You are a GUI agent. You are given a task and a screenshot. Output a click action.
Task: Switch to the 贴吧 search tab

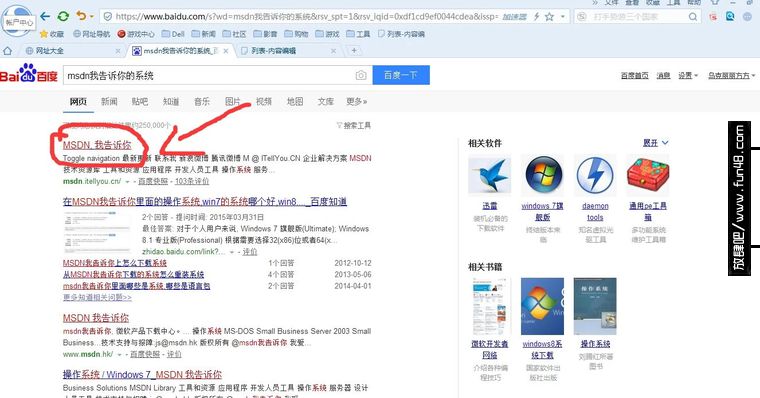140,101
